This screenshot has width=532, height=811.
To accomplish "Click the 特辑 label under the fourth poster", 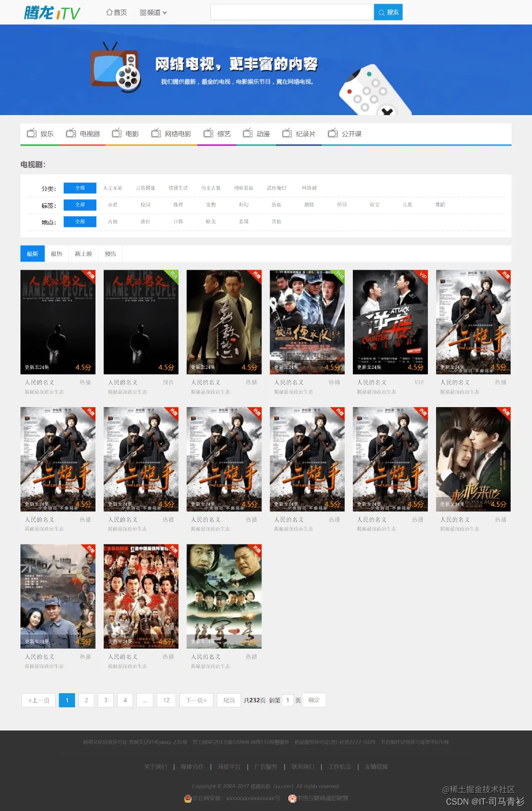I will pyautogui.click(x=334, y=383).
